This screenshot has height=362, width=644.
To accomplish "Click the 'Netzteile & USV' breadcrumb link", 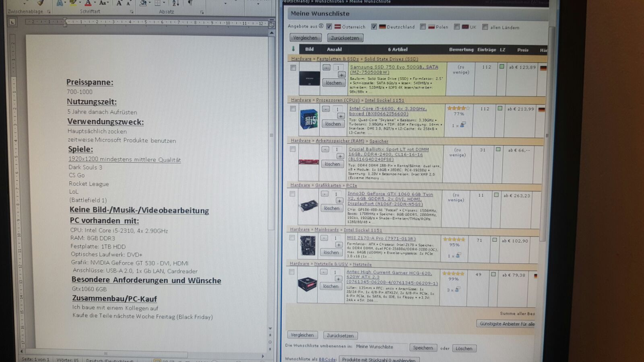I will 331,264.
